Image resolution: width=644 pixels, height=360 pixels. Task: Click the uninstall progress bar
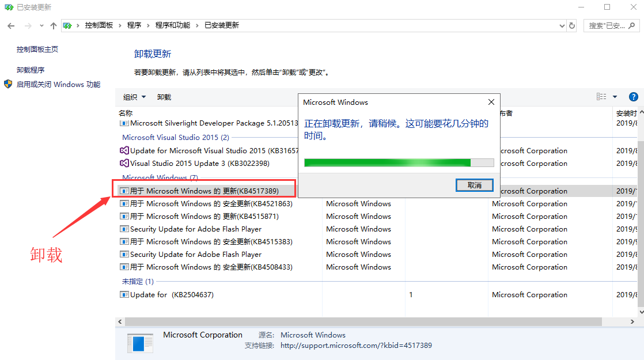399,162
